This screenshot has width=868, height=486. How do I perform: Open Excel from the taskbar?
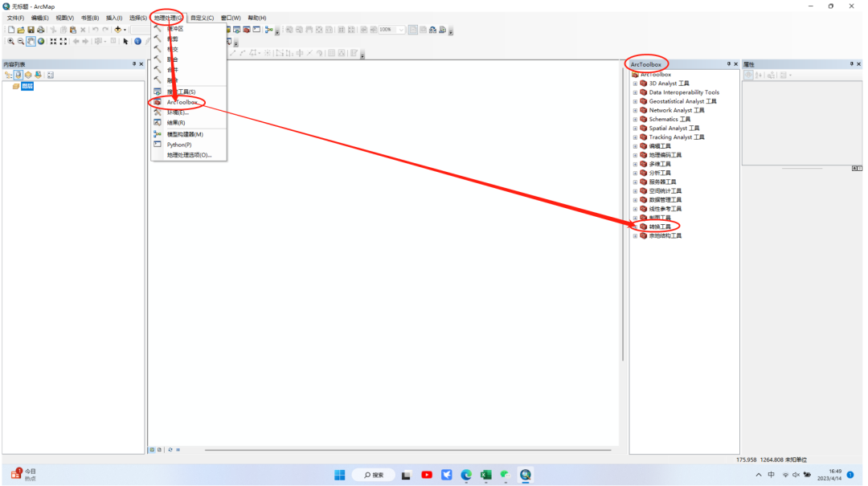[x=486, y=475]
